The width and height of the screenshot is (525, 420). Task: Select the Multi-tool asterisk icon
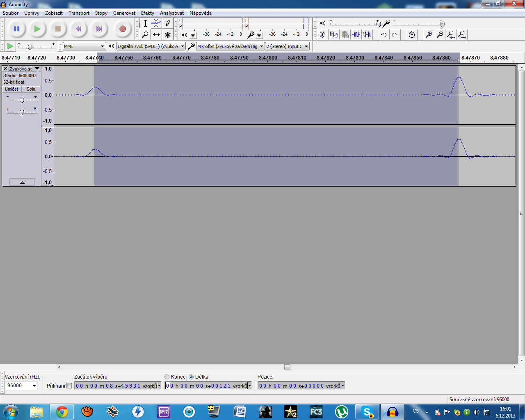[168, 35]
